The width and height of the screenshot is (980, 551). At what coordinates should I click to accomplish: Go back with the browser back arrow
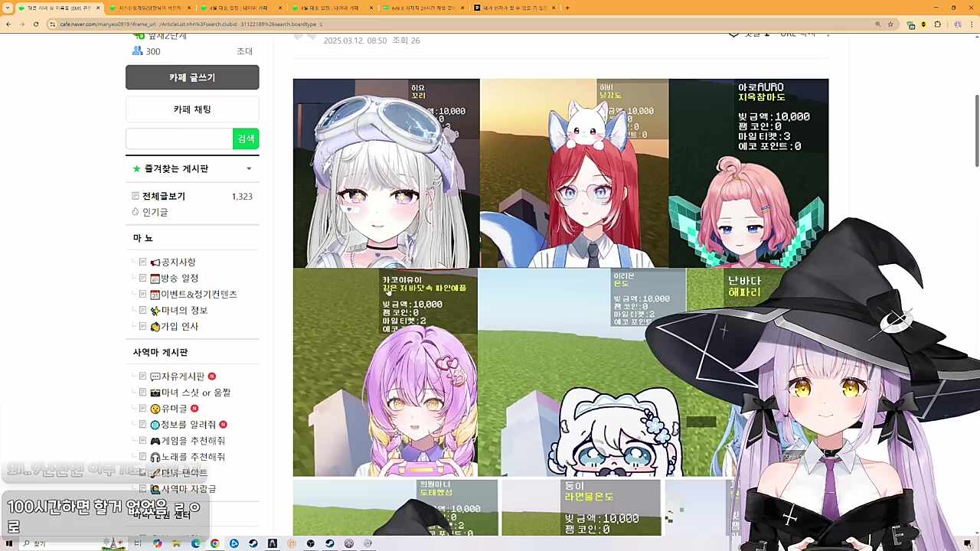pos(8,24)
